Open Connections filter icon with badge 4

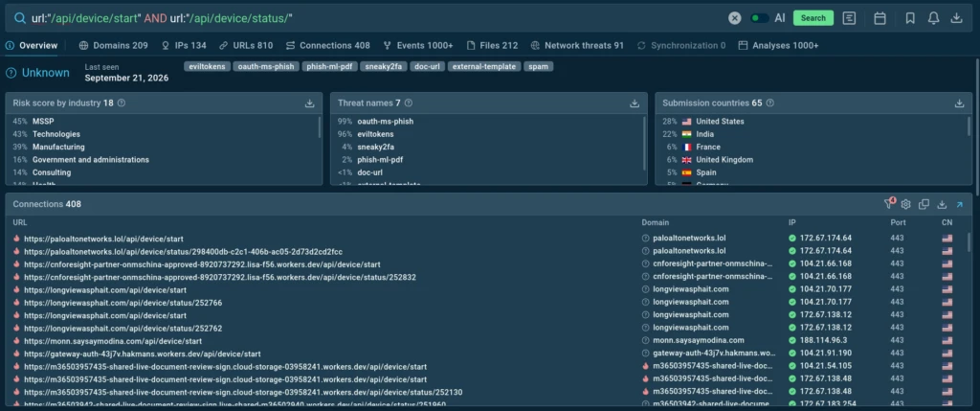click(889, 204)
